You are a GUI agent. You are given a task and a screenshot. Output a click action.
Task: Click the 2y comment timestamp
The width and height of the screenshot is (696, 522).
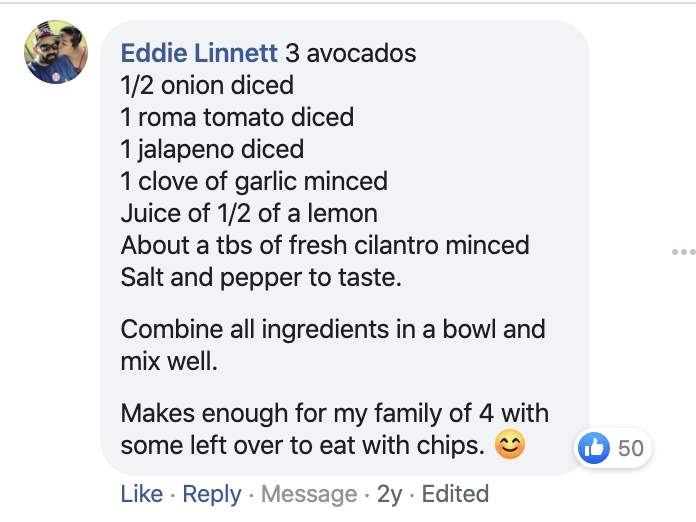click(389, 494)
